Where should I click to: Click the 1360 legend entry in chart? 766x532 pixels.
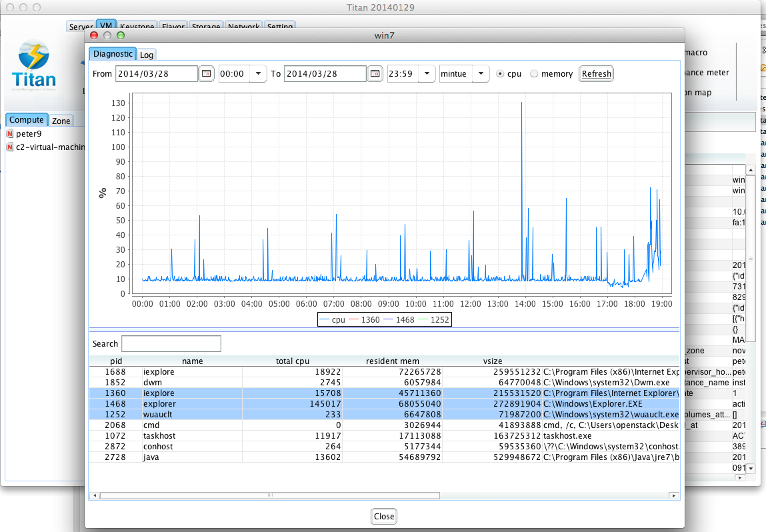pos(365,320)
